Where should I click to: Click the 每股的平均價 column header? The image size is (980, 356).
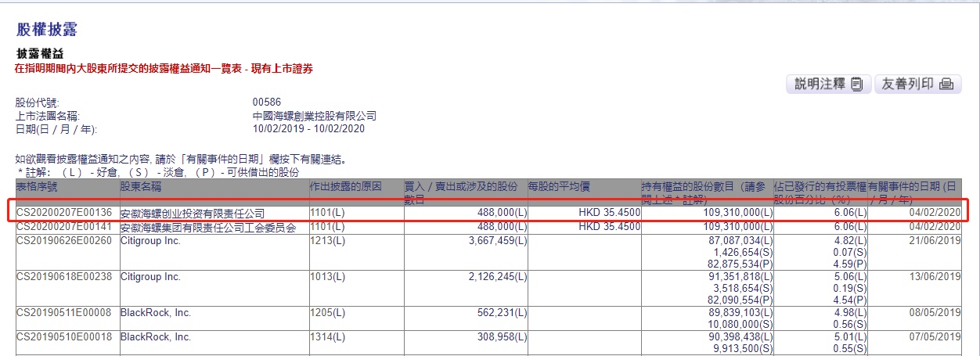tap(559, 187)
